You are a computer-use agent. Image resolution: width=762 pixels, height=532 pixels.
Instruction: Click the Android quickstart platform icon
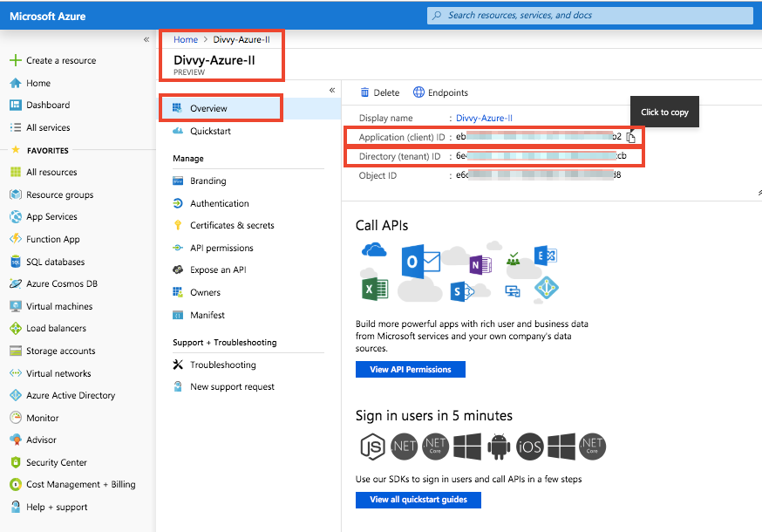tap(499, 447)
